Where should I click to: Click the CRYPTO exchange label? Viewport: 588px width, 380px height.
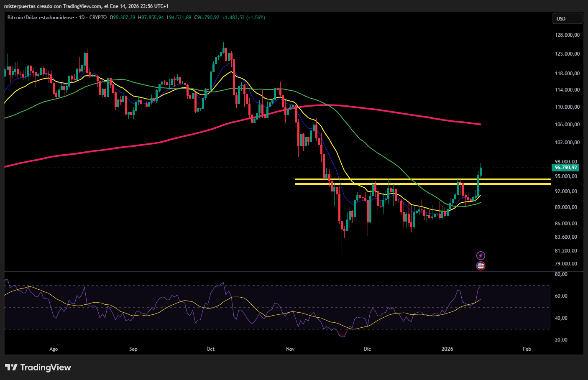click(98, 18)
